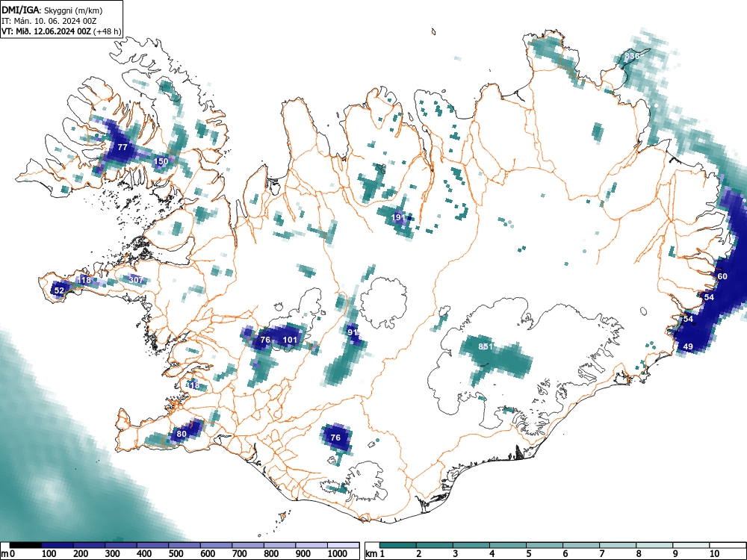
Task: Select the dark teal swatch between km 1 and 2
Action: 398,546
